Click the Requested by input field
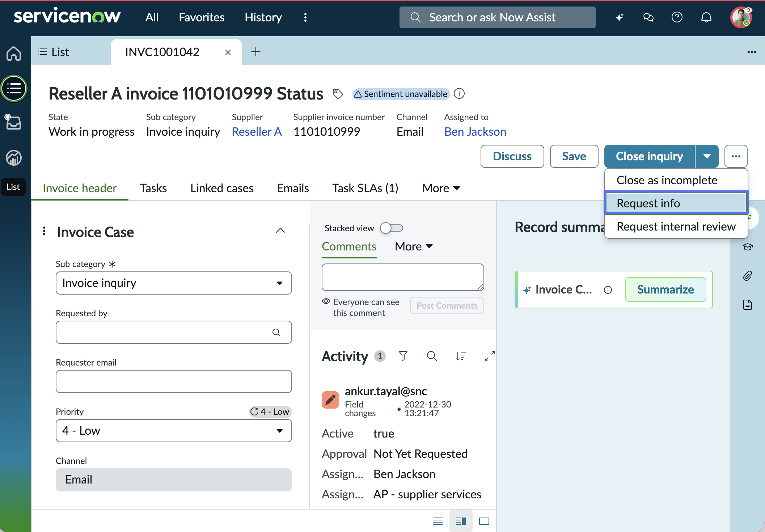The height and width of the screenshot is (532, 765). point(174,332)
